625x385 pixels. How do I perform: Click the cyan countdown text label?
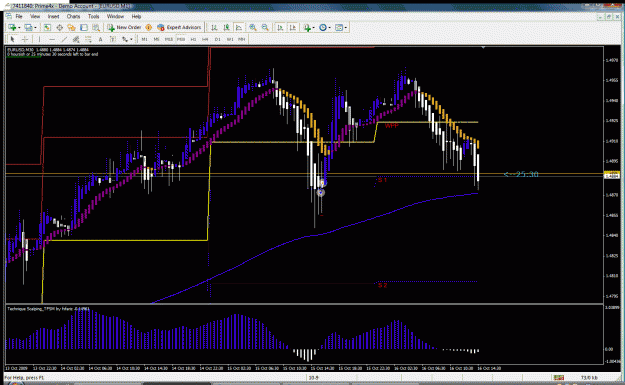coord(521,174)
